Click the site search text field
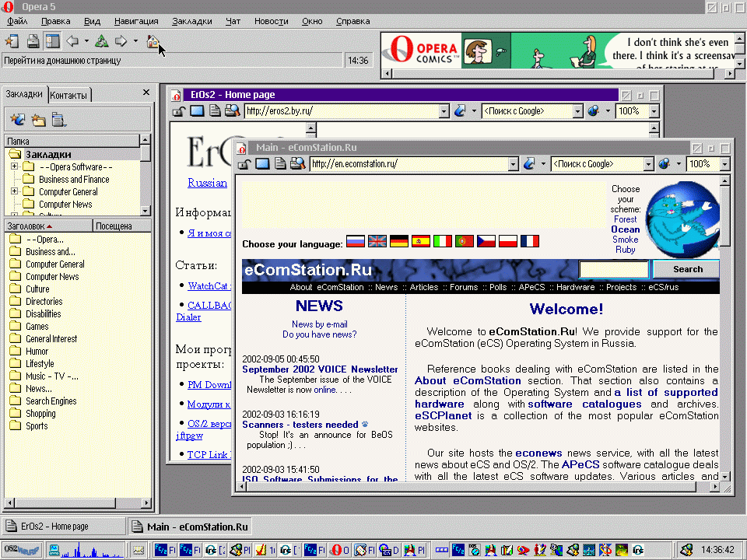 pos(614,269)
